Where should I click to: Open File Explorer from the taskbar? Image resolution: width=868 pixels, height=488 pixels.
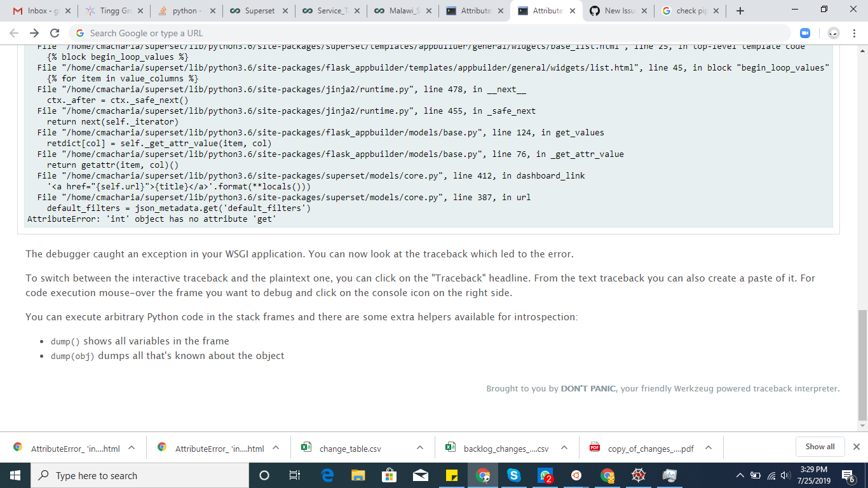357,475
